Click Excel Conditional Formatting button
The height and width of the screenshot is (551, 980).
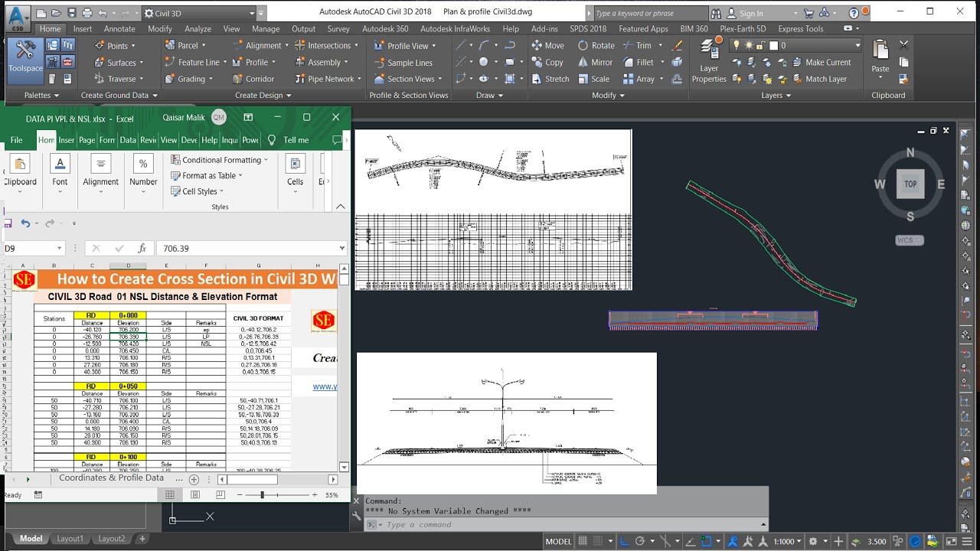pos(219,160)
